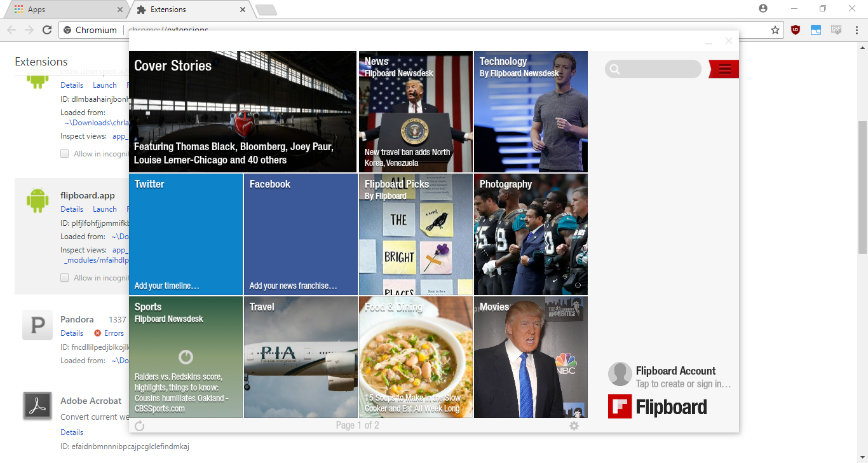Click the Android icon beside flipboard.app

tap(38, 201)
